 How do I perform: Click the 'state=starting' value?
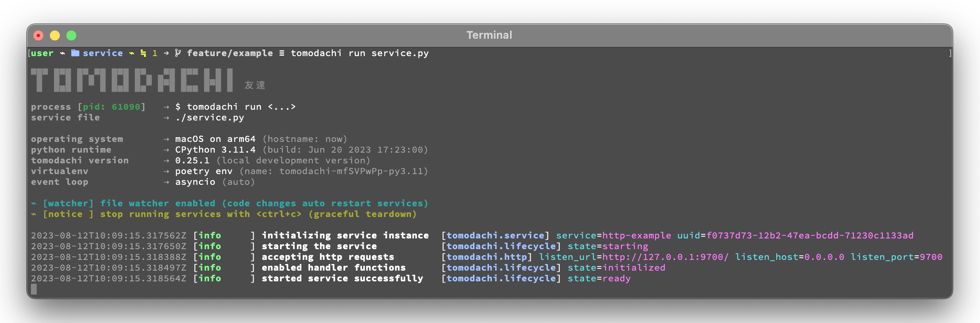(x=608, y=246)
